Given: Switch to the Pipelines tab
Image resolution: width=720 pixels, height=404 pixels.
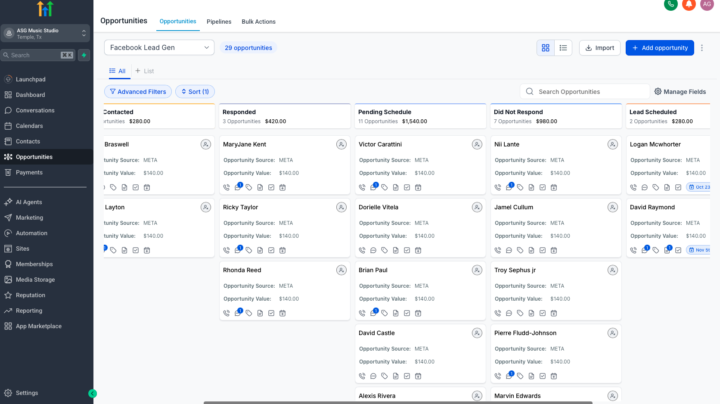Looking at the screenshot, I should [x=218, y=21].
